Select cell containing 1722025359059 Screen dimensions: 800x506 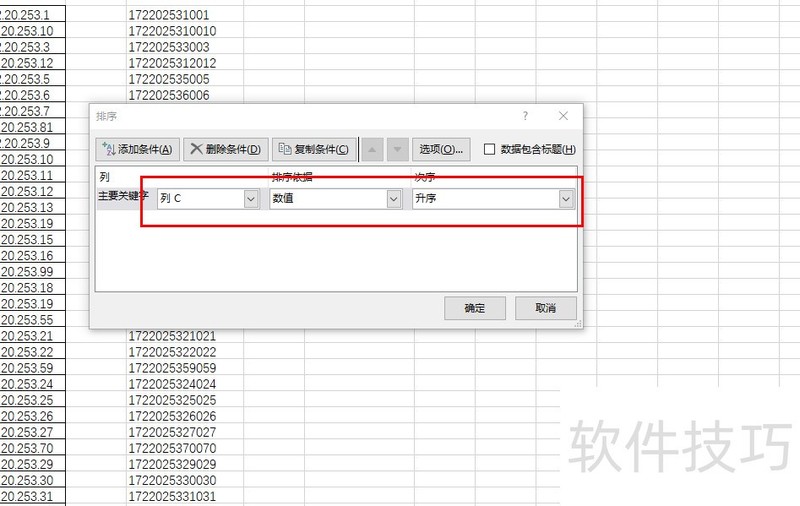[x=185, y=368]
